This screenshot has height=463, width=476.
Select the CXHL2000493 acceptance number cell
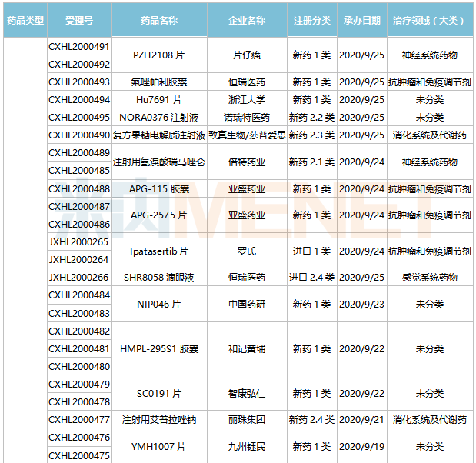(x=79, y=82)
